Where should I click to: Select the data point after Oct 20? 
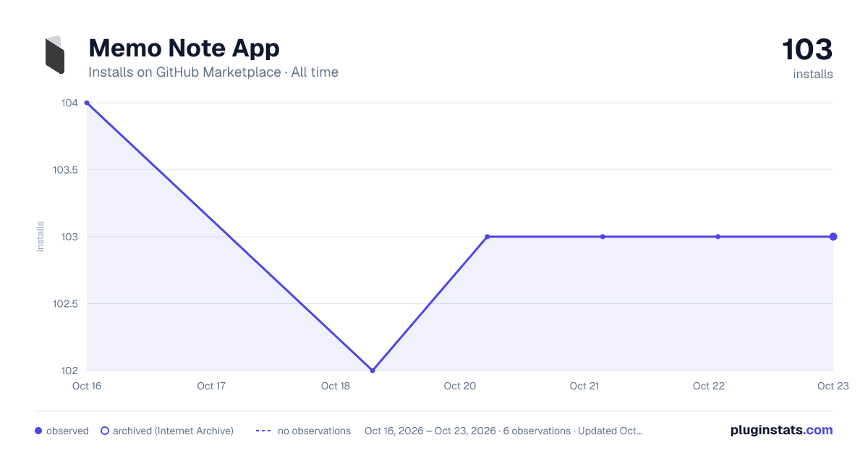488,237
